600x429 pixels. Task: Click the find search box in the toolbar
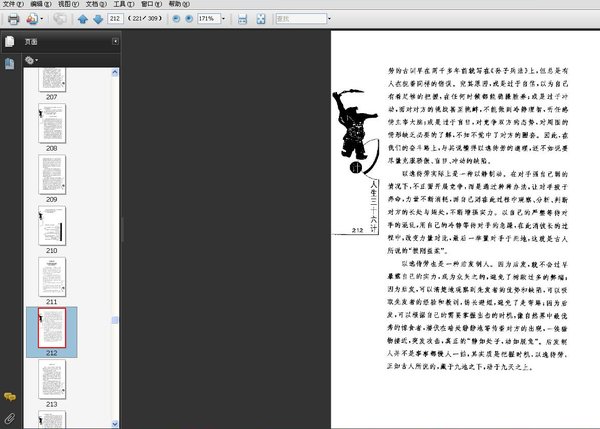click(x=301, y=18)
